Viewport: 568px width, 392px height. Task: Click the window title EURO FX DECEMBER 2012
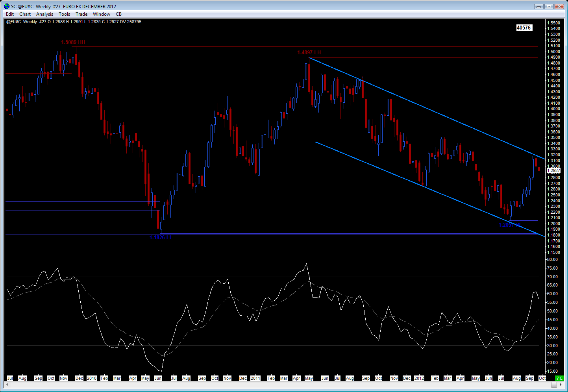click(x=89, y=6)
